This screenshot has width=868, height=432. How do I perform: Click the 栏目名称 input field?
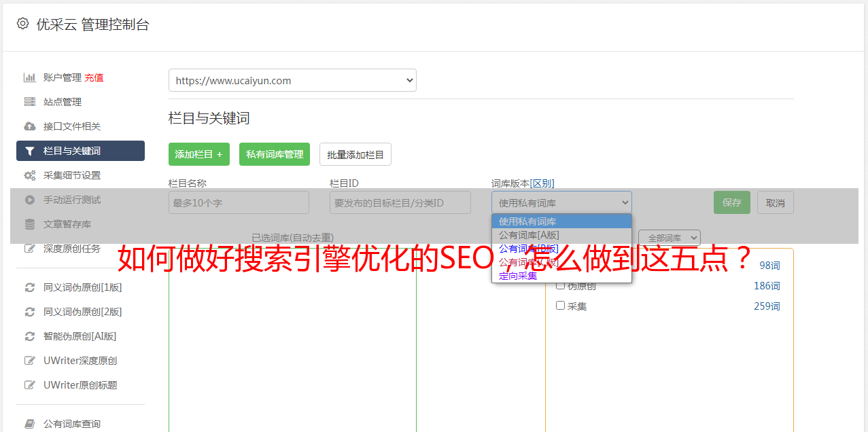click(239, 202)
